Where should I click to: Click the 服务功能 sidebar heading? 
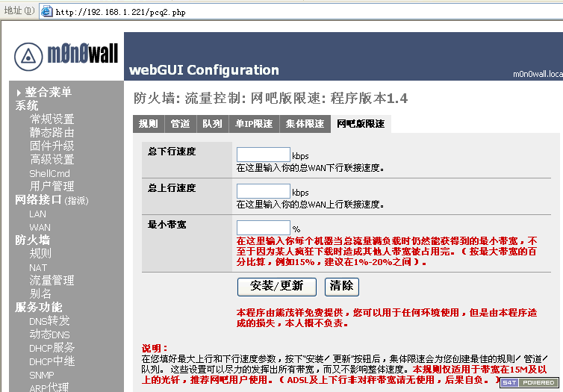click(x=38, y=307)
